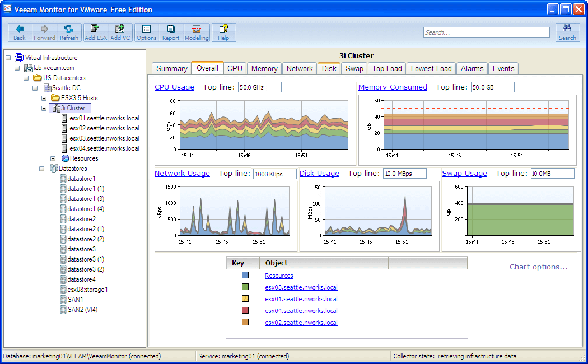Click the Add VC toolbar icon
Image resolution: width=588 pixels, height=364 pixels.
(119, 32)
